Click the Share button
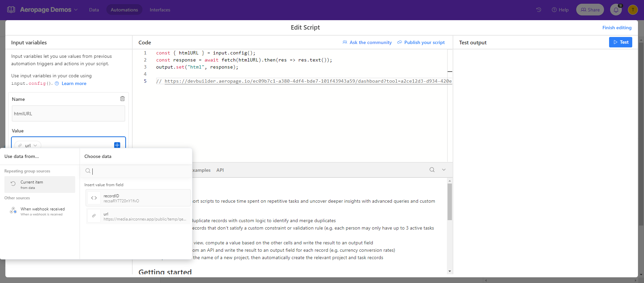This screenshot has width=644, height=283. click(x=590, y=10)
